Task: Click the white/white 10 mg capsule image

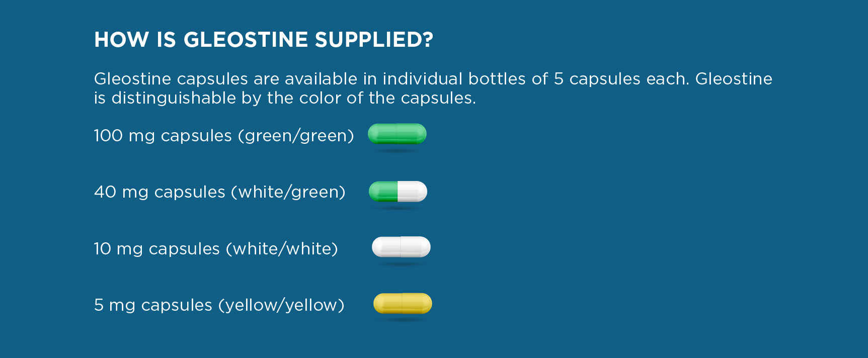Action: [x=401, y=247]
